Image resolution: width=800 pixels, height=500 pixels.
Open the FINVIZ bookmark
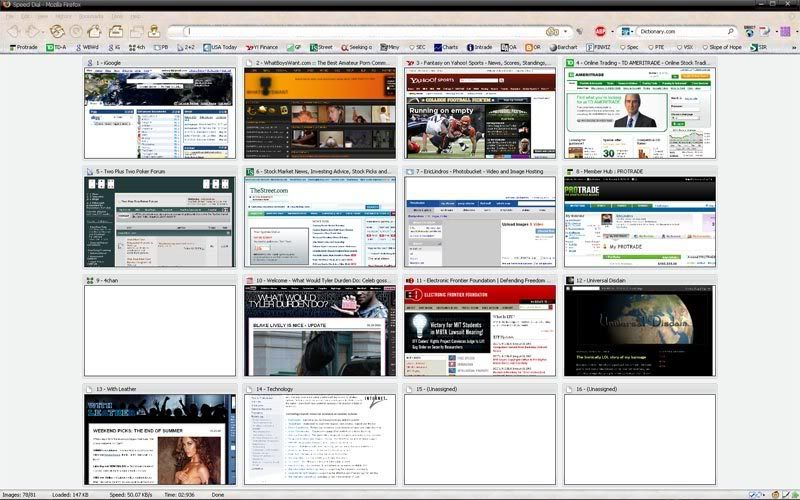[600, 47]
